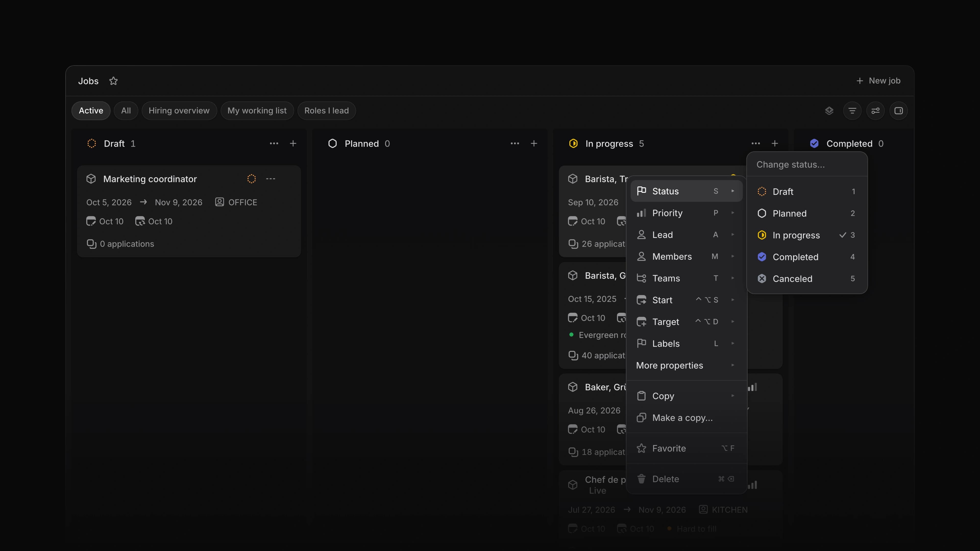The height and width of the screenshot is (551, 980).
Task: Add a job to Draft column
Action: [293, 143]
